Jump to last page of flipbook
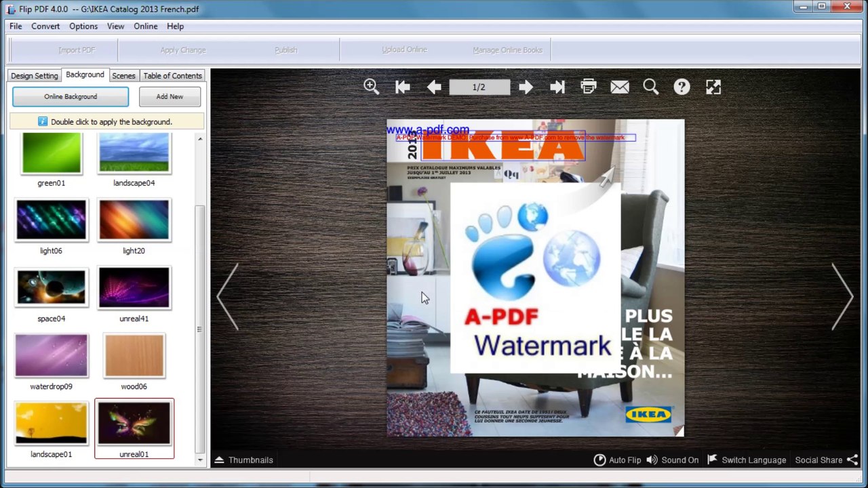Viewport: 868px width, 488px height. (x=557, y=87)
